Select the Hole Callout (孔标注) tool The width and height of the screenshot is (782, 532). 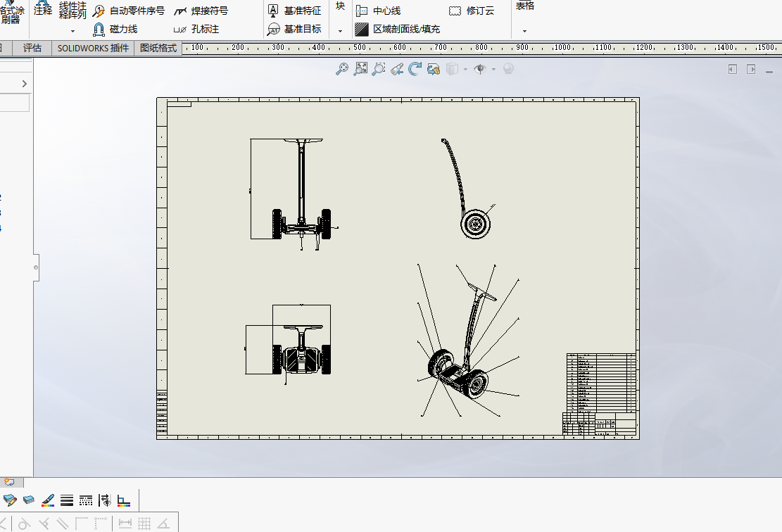(196, 30)
